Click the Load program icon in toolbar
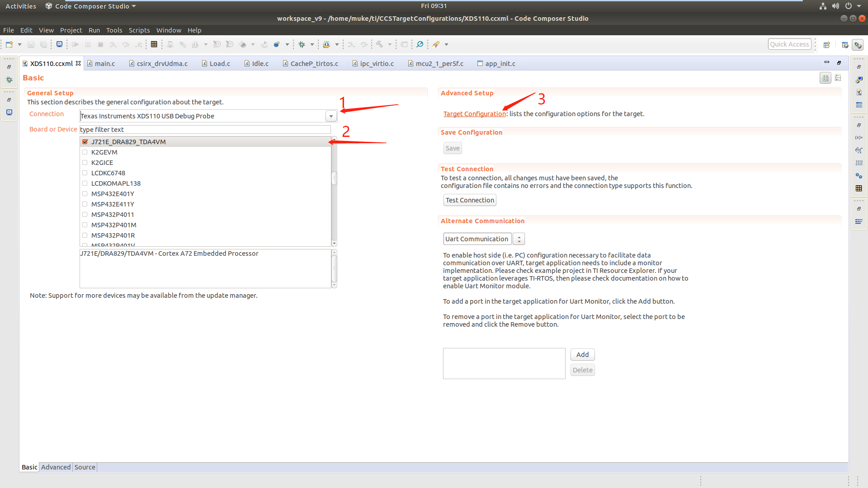 tap(326, 44)
